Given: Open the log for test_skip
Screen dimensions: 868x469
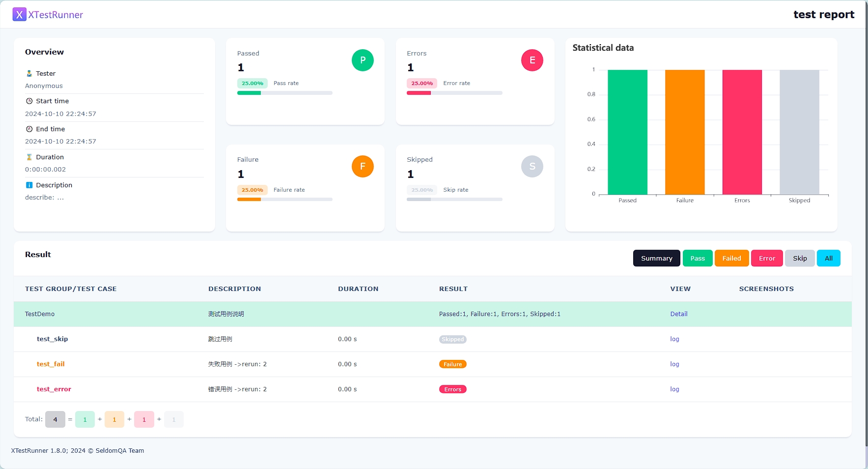Looking at the screenshot, I should 674,339.
